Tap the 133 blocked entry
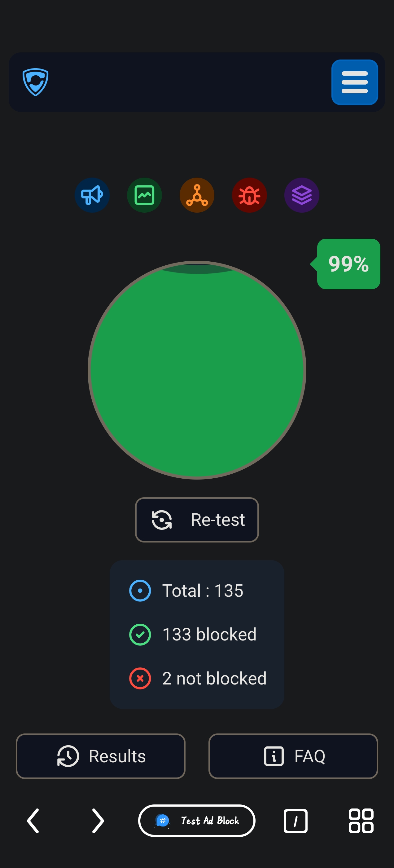394x868 pixels. (x=197, y=634)
